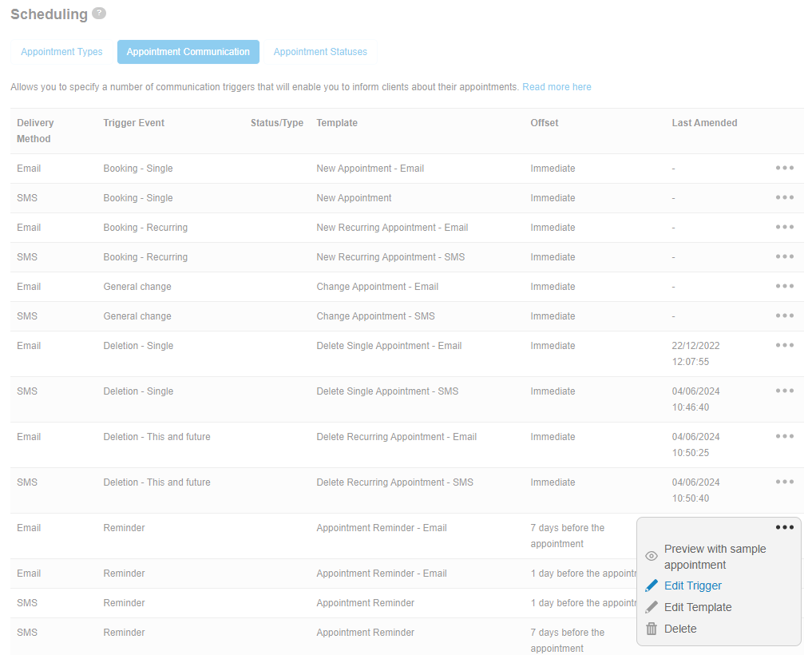Click the 04/06/2024 10:46:40 last amended date

pos(696,399)
